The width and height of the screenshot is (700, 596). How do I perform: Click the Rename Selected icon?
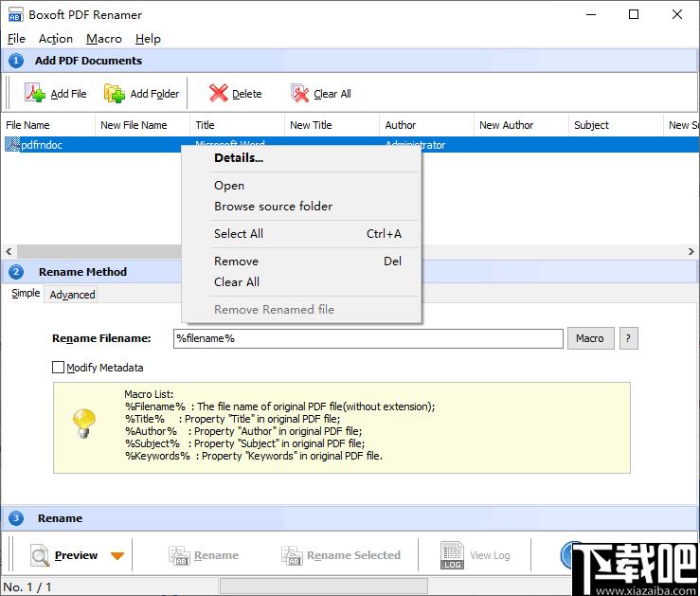(x=292, y=555)
